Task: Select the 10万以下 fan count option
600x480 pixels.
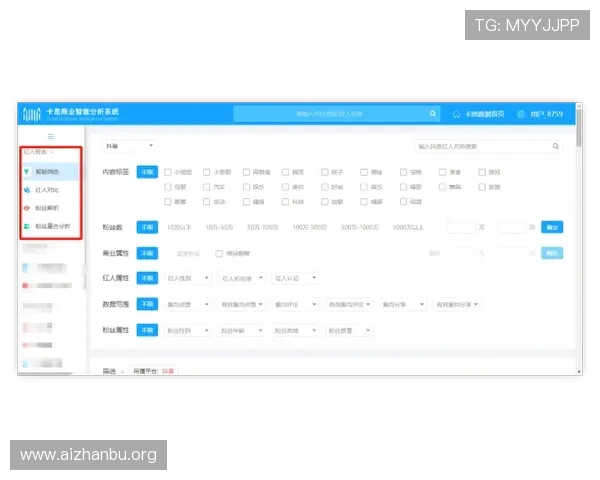Action: point(179,227)
